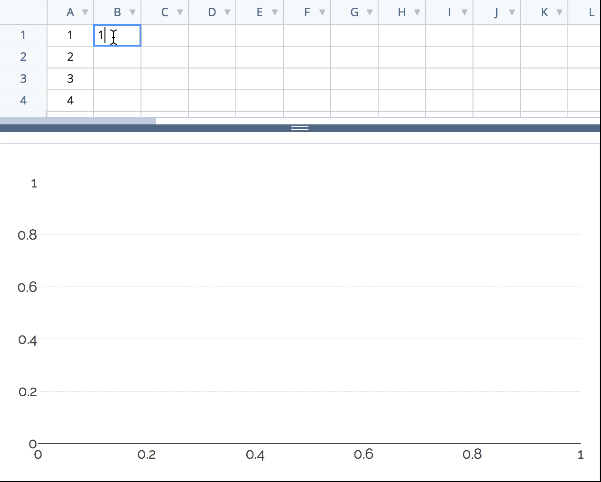Click column I header triangle icon
Image resolution: width=601 pixels, height=482 pixels.
(465, 13)
